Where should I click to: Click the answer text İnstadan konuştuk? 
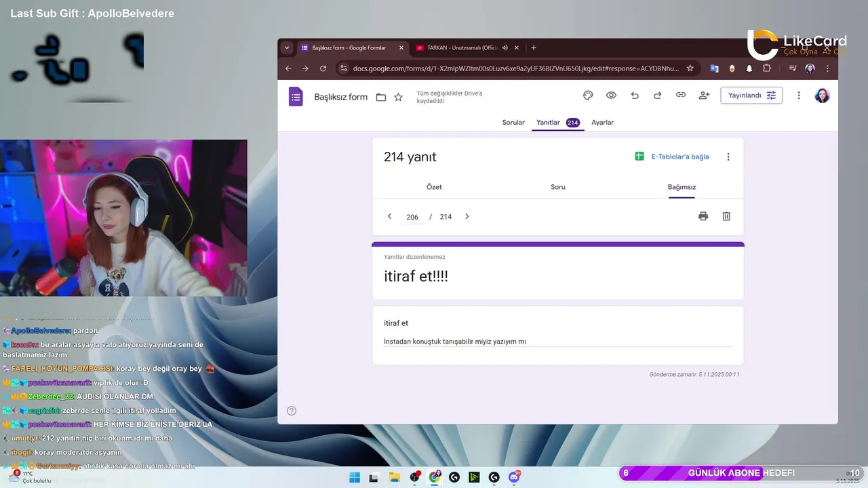(x=455, y=342)
